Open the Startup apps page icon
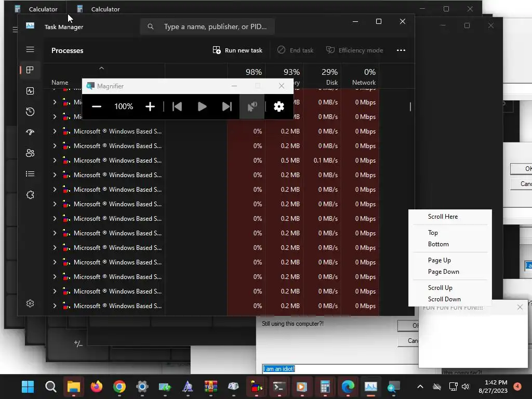Image resolution: width=532 pixels, height=399 pixels. click(x=30, y=132)
